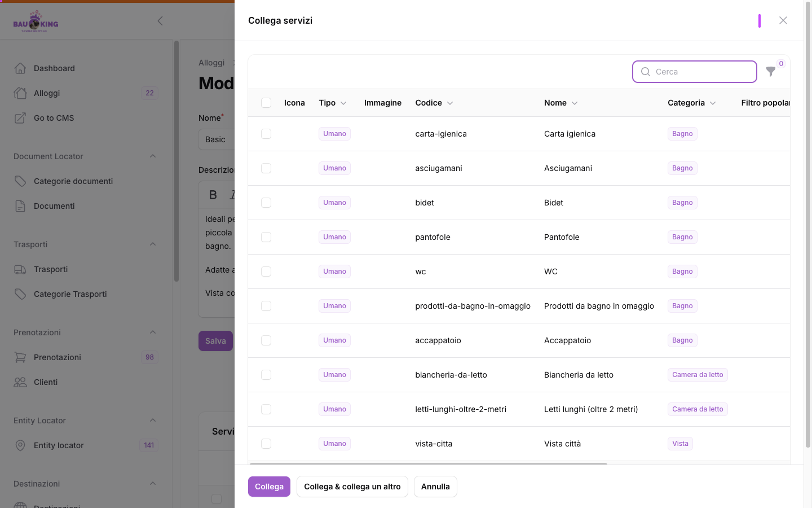Viewport: 812px width, 508px height.
Task: Collapse the Document Locator section
Action: [153, 156]
